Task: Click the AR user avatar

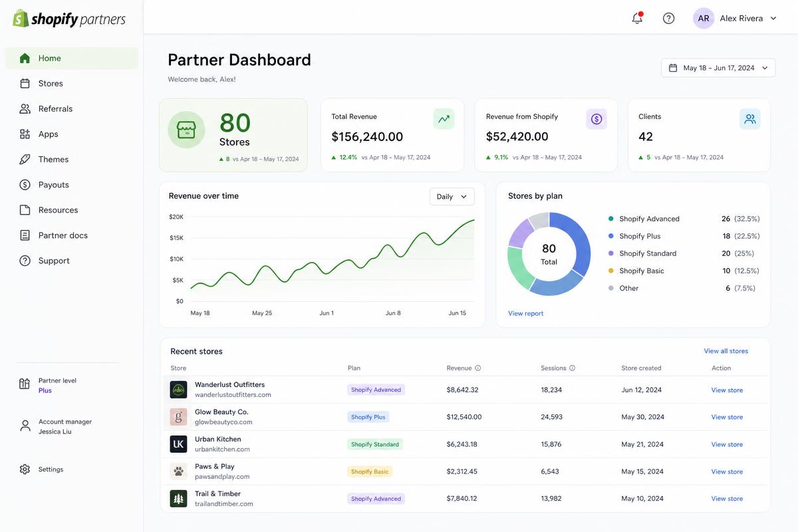Action: tap(704, 19)
